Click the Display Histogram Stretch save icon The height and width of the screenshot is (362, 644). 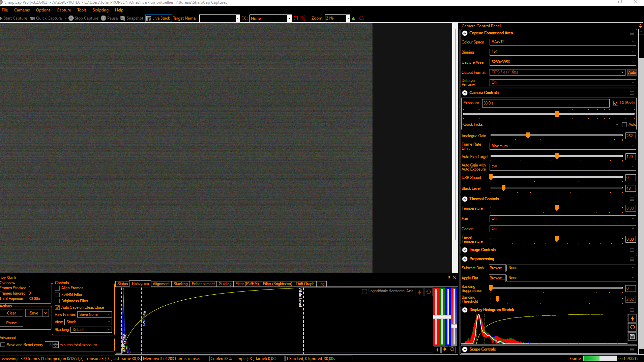[632, 336]
